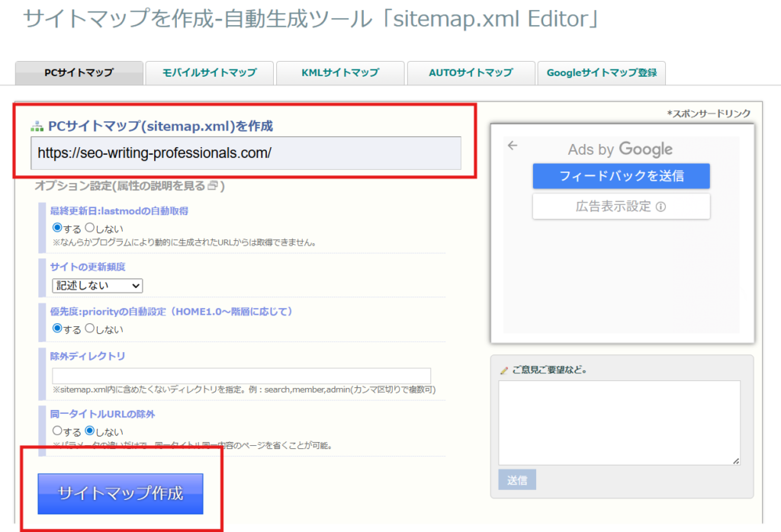Screen dimensions: 781x532
Task: Click the フィードバックを送信 button in the ad
Action: [x=621, y=176]
